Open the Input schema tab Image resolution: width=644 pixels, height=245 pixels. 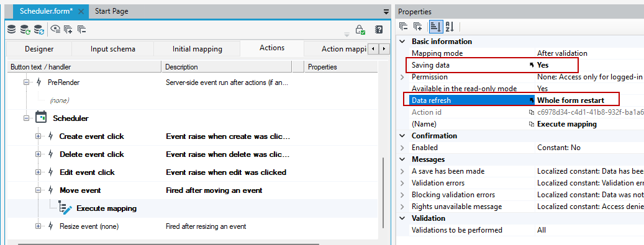pos(113,49)
